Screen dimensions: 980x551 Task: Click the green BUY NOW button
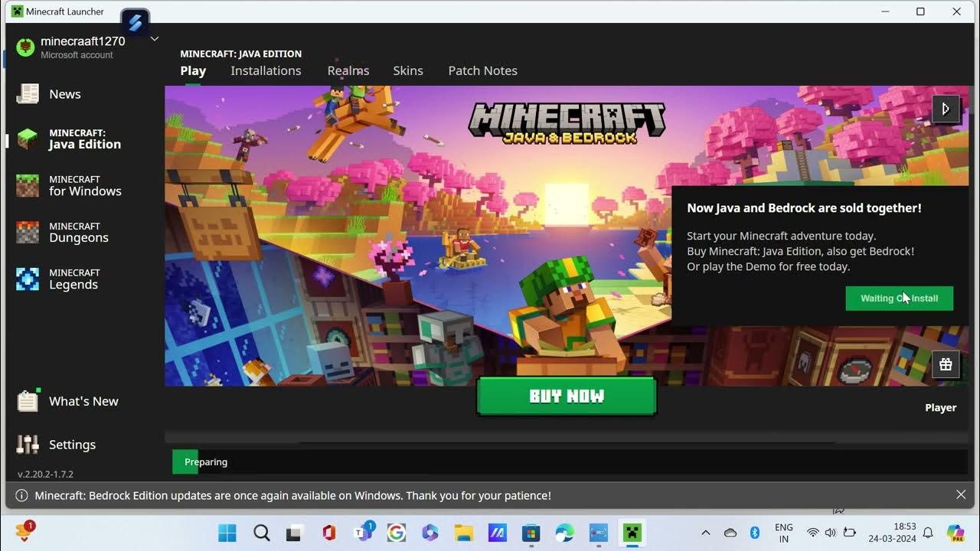click(567, 396)
